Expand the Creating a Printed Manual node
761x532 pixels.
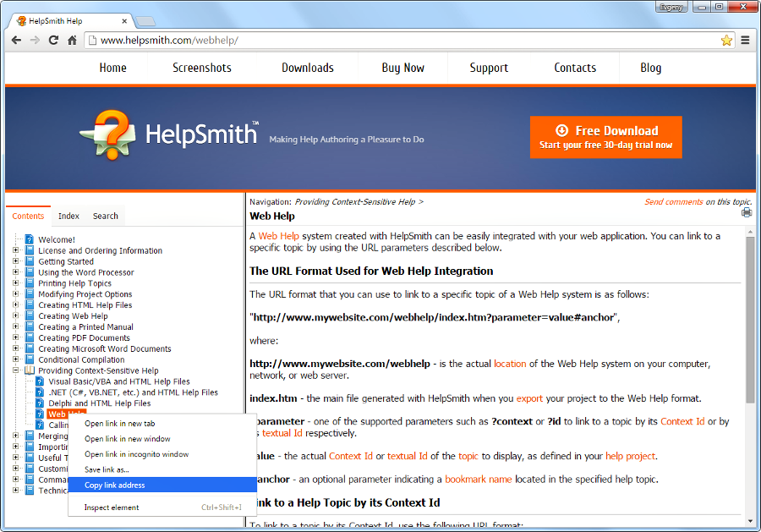(x=15, y=326)
